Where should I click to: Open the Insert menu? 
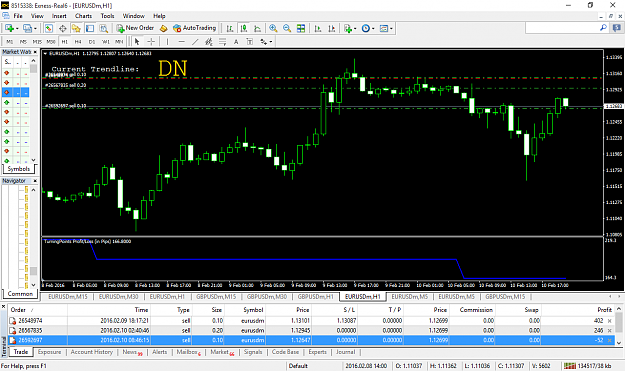click(59, 16)
